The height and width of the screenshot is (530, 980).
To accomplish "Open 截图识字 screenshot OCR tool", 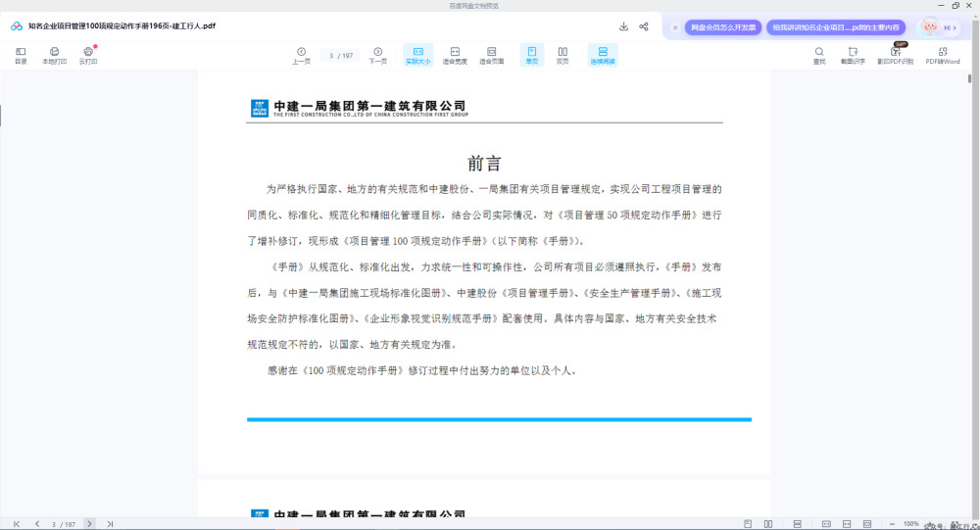I will [x=853, y=55].
